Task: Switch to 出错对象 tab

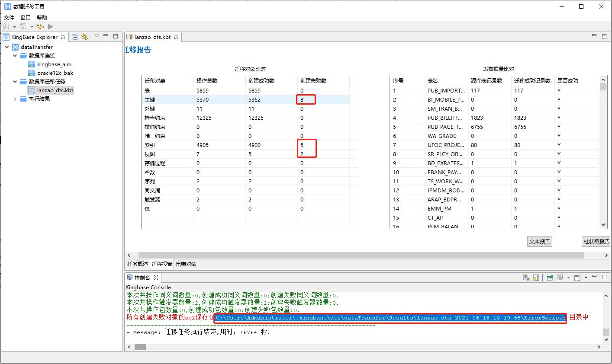Action: tap(186, 264)
